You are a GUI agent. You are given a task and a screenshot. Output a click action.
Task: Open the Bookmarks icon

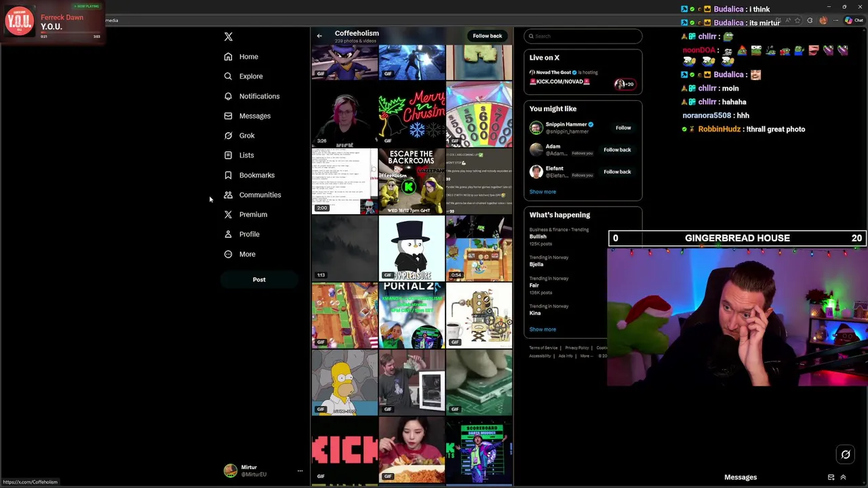point(228,175)
